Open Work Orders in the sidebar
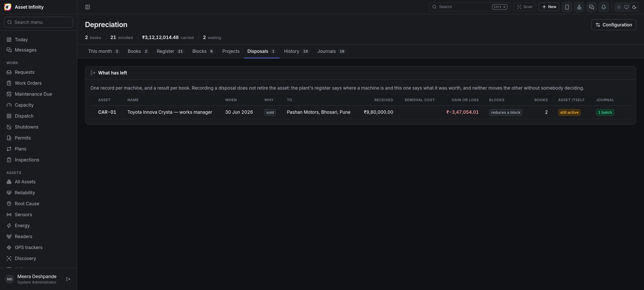The height and width of the screenshot is (290, 644). [38, 83]
